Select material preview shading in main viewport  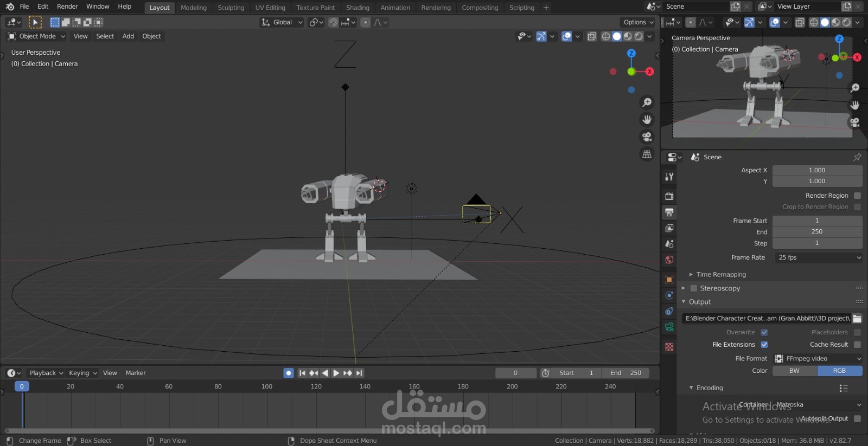(x=628, y=36)
